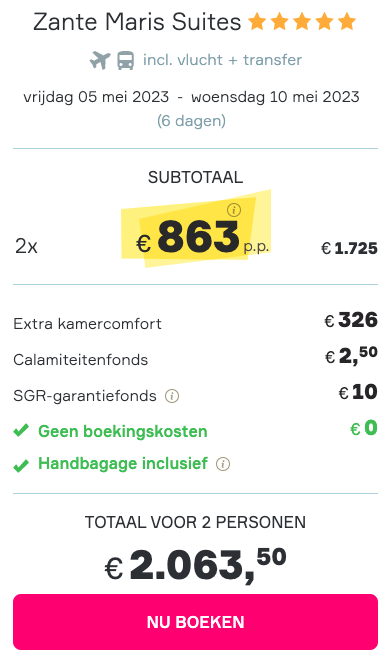Click the highlighted €863 p.p. price

(x=202, y=238)
